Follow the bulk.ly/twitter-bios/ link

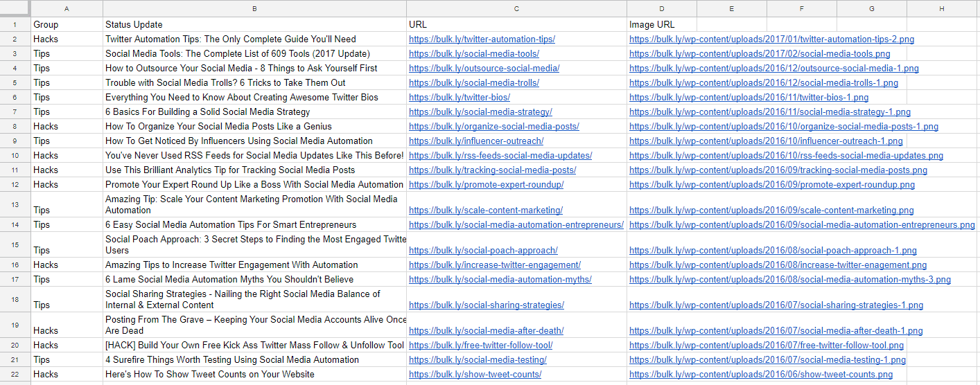460,98
